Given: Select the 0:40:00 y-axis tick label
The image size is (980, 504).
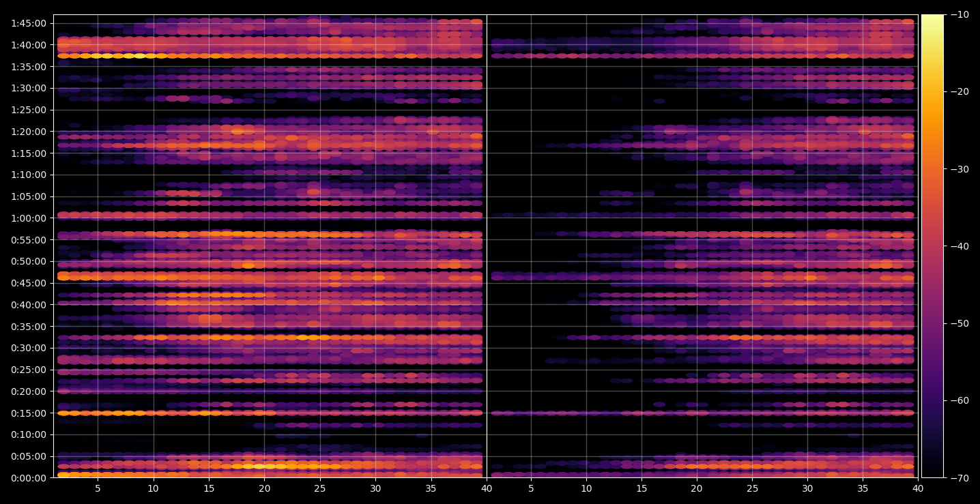Looking at the screenshot, I should [x=29, y=305].
